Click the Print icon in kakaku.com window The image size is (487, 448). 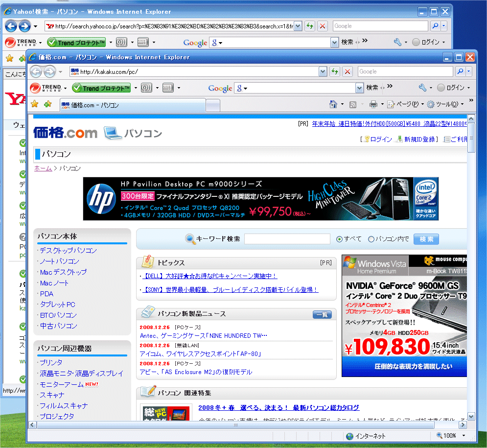coord(373,104)
